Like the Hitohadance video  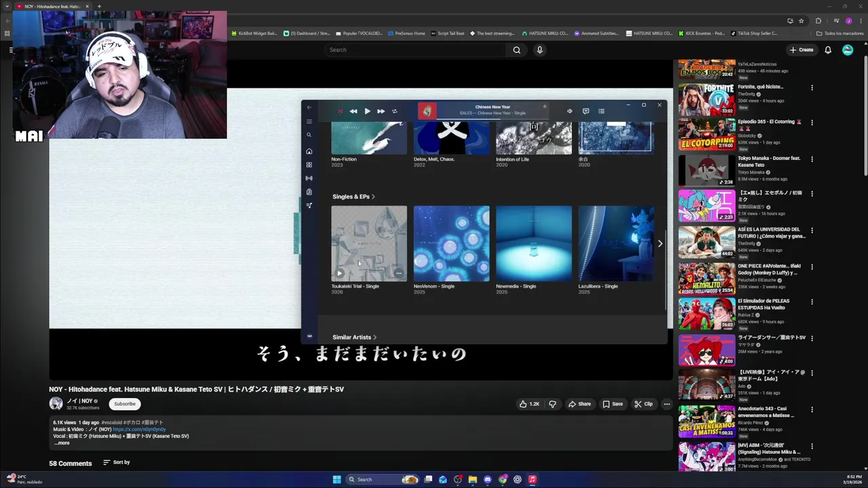[x=529, y=404]
